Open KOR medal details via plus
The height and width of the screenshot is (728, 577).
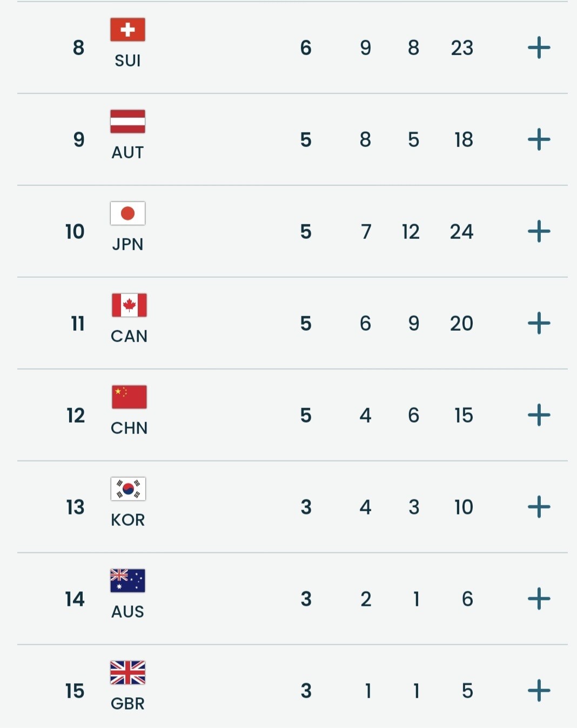point(539,507)
